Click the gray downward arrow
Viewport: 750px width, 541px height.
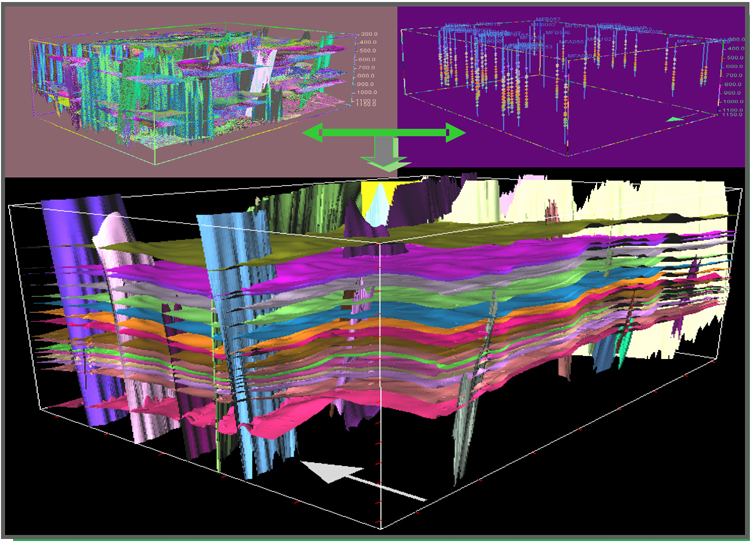[385, 157]
